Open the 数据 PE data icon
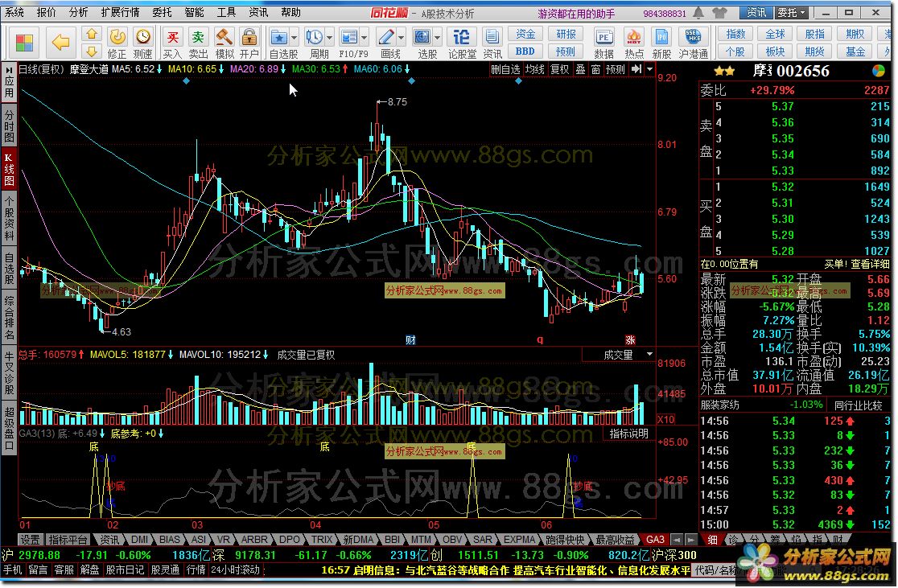 tap(603, 43)
